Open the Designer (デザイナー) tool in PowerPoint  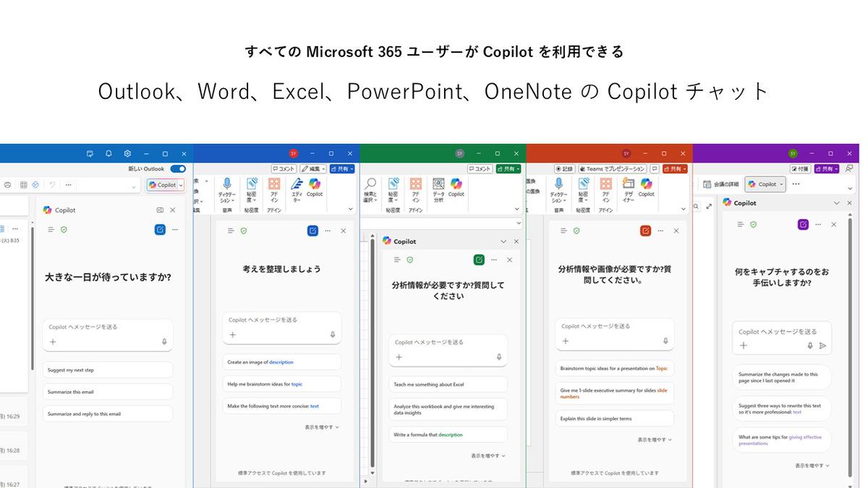(629, 188)
